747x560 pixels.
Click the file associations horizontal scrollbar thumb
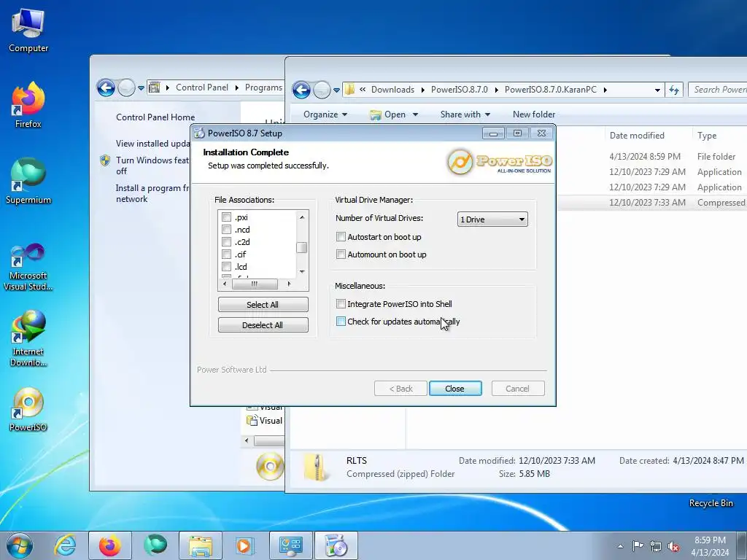[x=255, y=284]
